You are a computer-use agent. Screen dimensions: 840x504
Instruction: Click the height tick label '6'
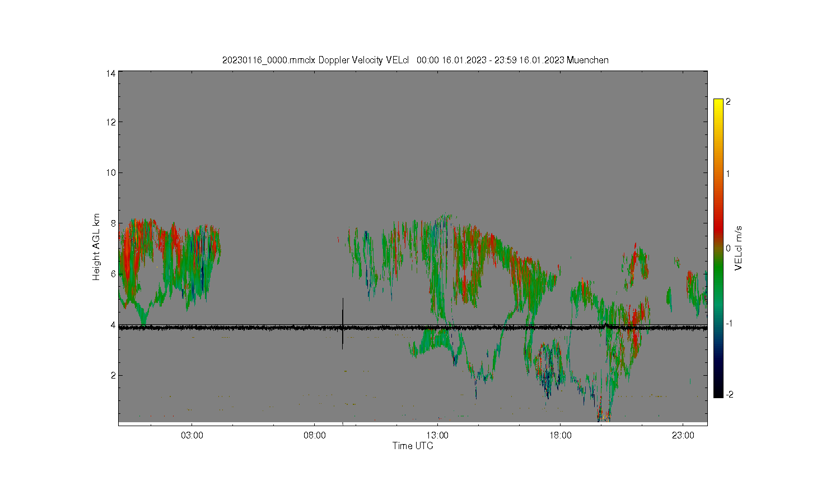(113, 274)
